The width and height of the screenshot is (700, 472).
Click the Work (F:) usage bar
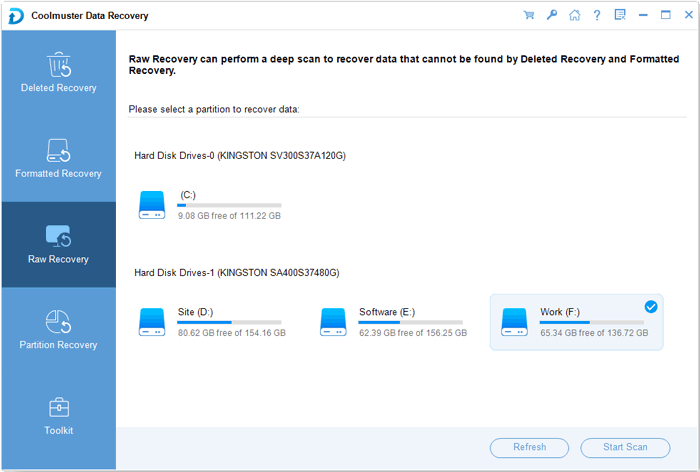pyautogui.click(x=592, y=322)
